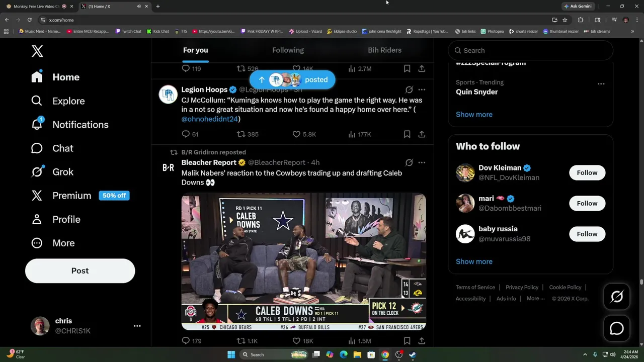The image size is (644, 362).
Task: Click the new posts 'posted' pill
Action: click(x=292, y=79)
